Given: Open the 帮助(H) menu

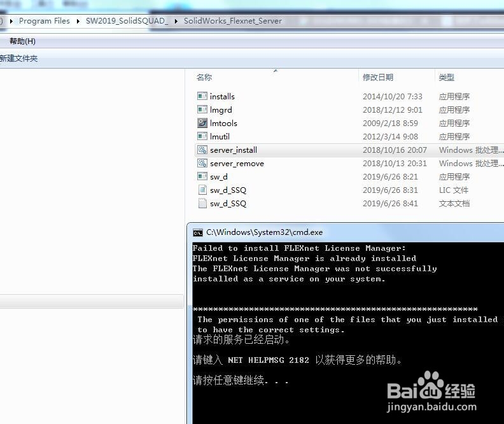Looking at the screenshot, I should tap(22, 41).
